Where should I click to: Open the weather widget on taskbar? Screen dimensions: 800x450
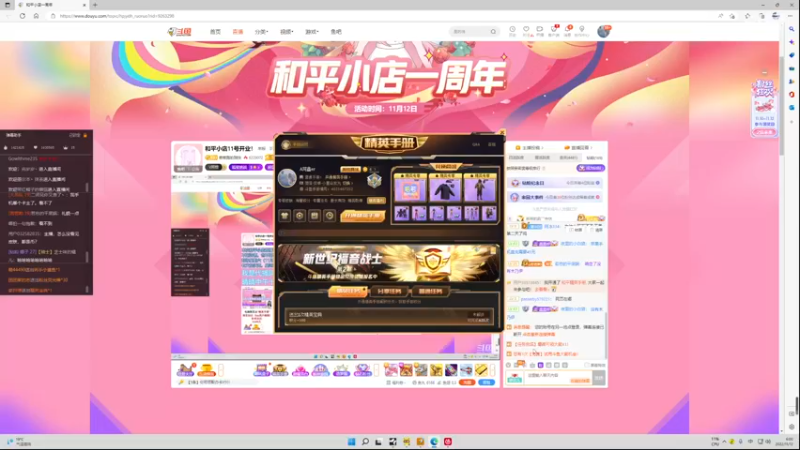(x=18, y=442)
